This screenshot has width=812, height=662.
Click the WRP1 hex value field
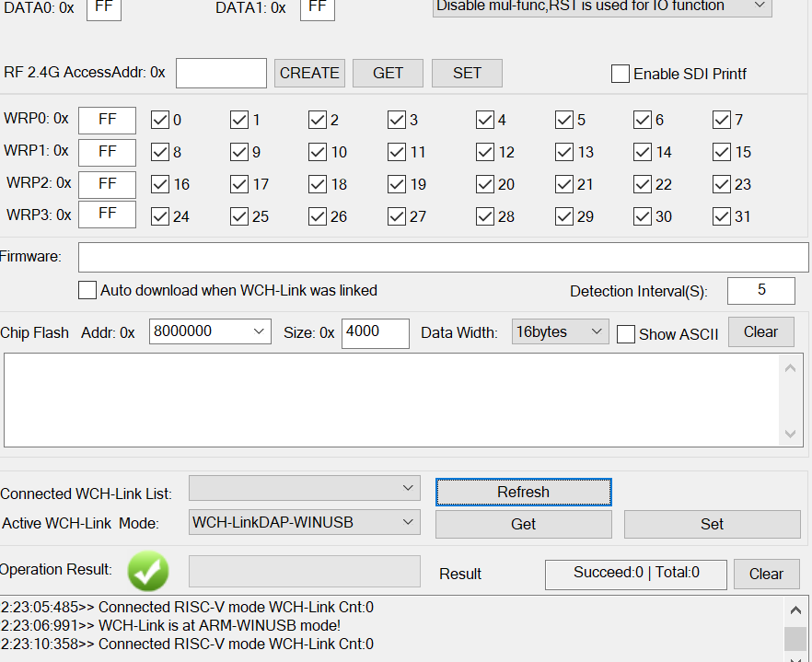pos(107,152)
